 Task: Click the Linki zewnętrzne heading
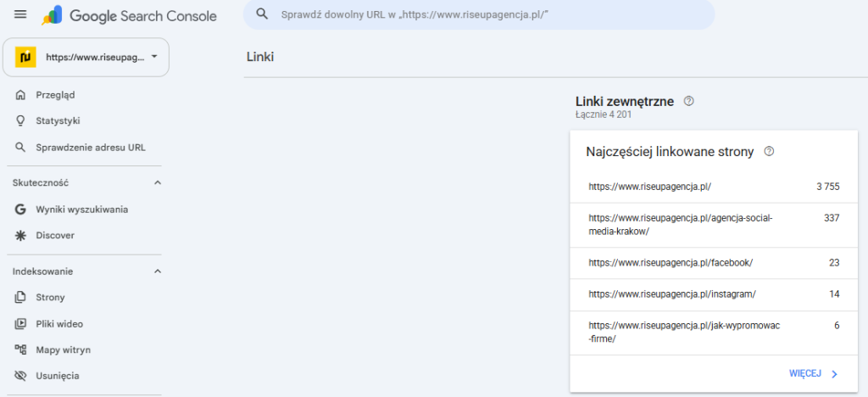tap(625, 101)
